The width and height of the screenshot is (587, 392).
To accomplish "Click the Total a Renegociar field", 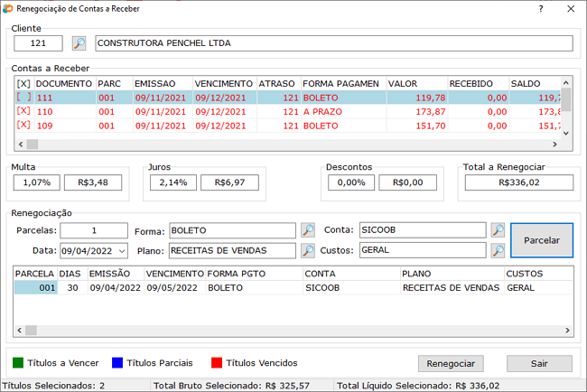I will pos(519,182).
